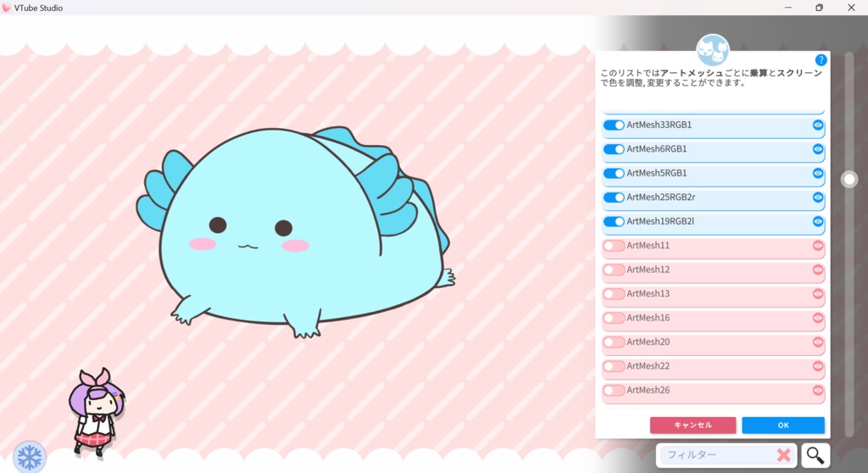
Task: Click eye icon for ArtMesh5RGB1
Action: click(x=818, y=174)
